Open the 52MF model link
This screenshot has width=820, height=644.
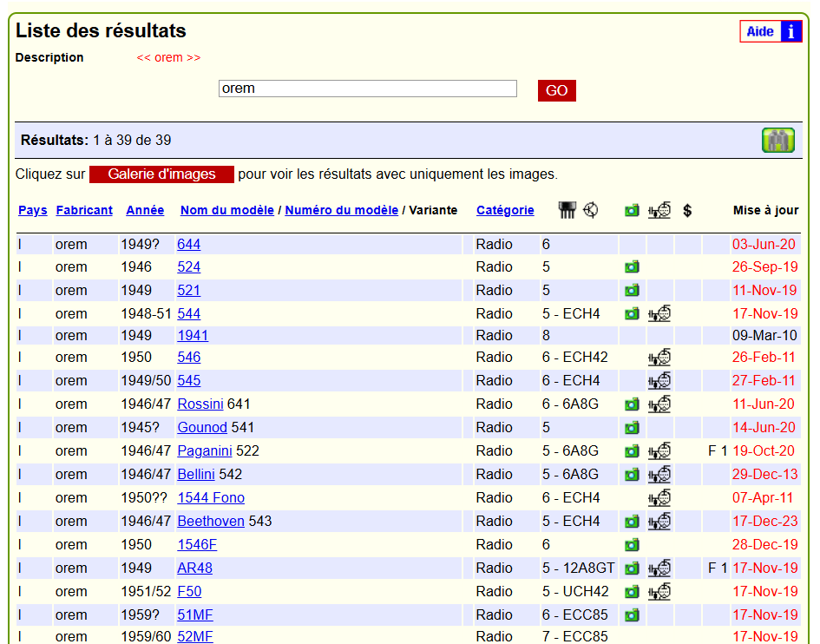click(x=195, y=637)
